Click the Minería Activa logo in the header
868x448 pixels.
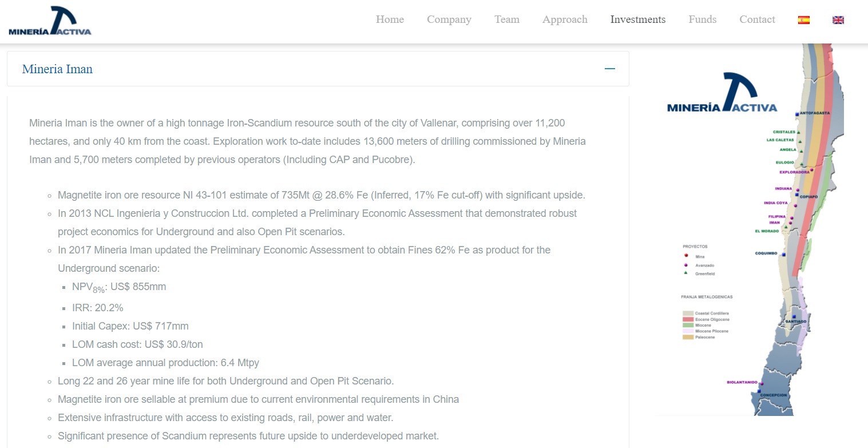[50, 21]
